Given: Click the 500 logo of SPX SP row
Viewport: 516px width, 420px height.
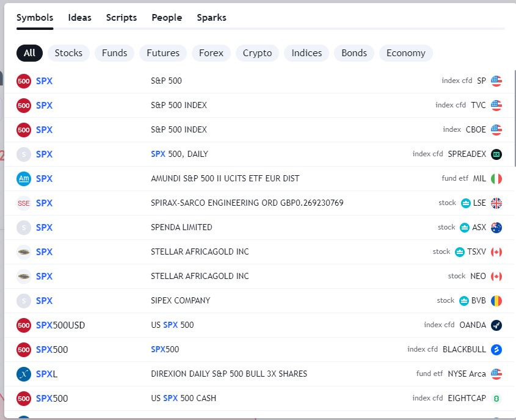Looking at the screenshot, I should pyautogui.click(x=24, y=81).
